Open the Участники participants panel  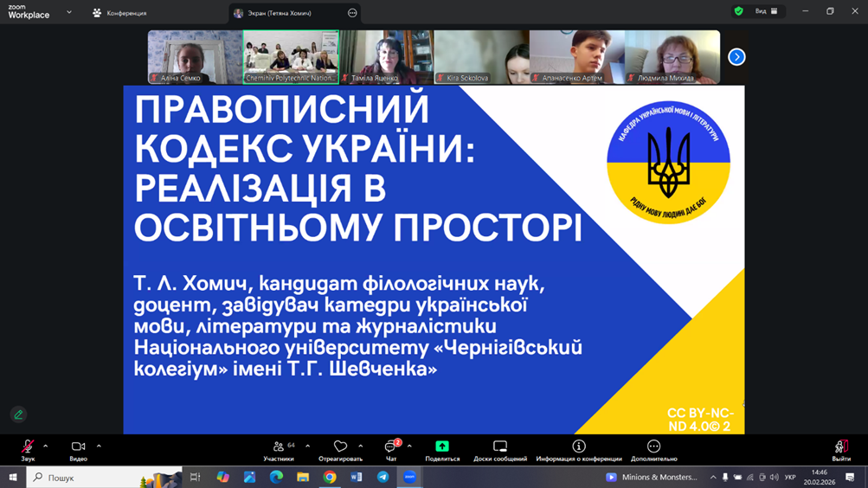[279, 448]
